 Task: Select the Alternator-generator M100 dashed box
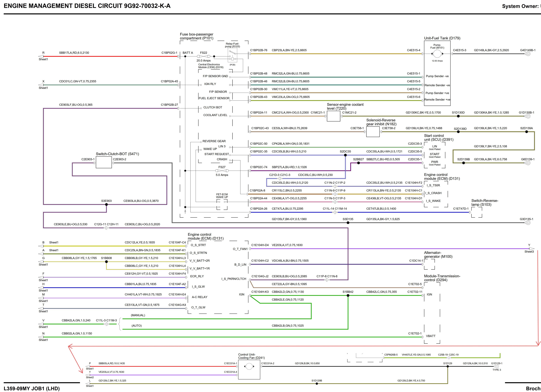pyautogui.click(x=429, y=264)
